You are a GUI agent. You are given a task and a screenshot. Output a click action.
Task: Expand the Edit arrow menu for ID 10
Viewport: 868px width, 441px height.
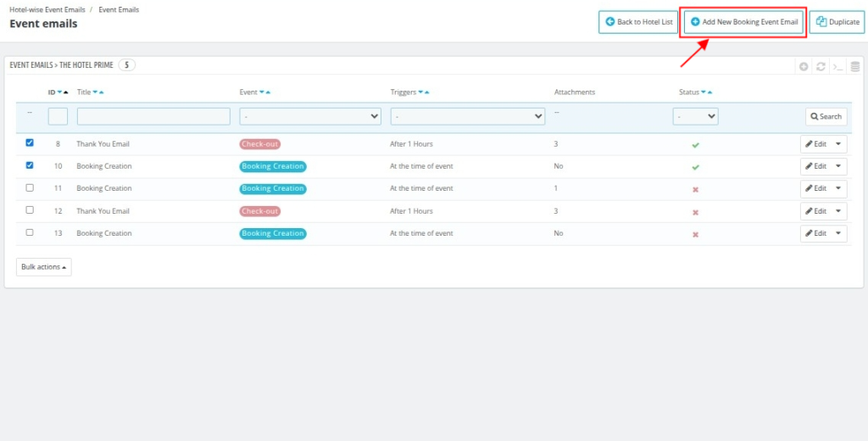pyautogui.click(x=839, y=166)
